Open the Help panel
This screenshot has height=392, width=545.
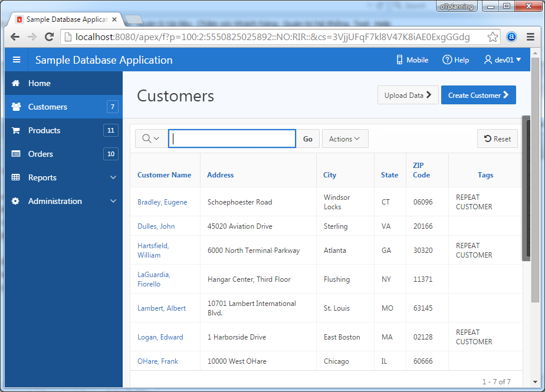pyautogui.click(x=455, y=60)
